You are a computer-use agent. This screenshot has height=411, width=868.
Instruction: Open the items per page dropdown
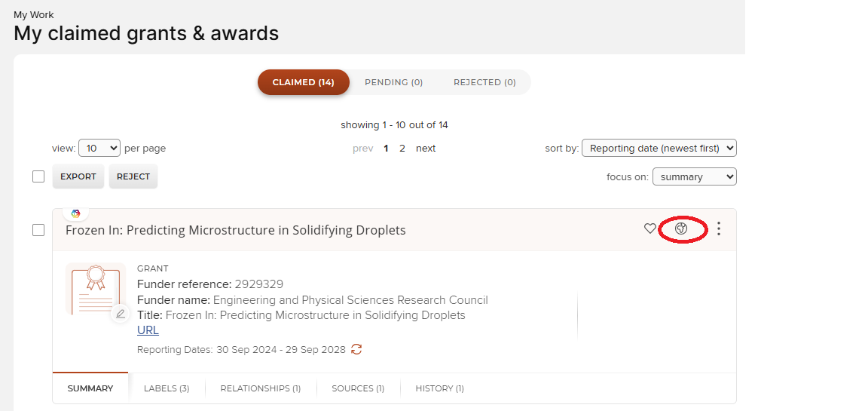[x=99, y=149]
